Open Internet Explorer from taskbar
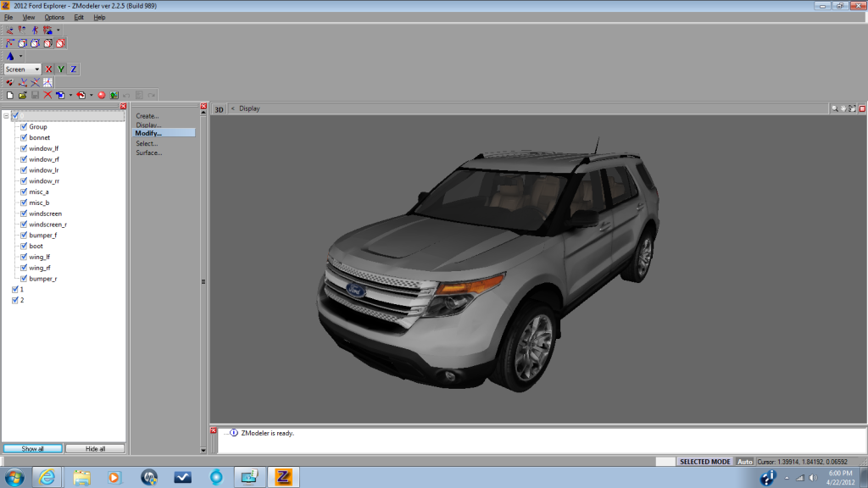The image size is (868, 488). (47, 477)
